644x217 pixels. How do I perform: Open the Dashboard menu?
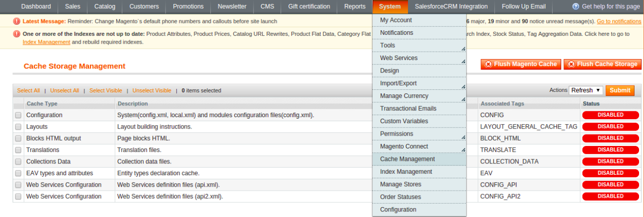pos(36,6)
